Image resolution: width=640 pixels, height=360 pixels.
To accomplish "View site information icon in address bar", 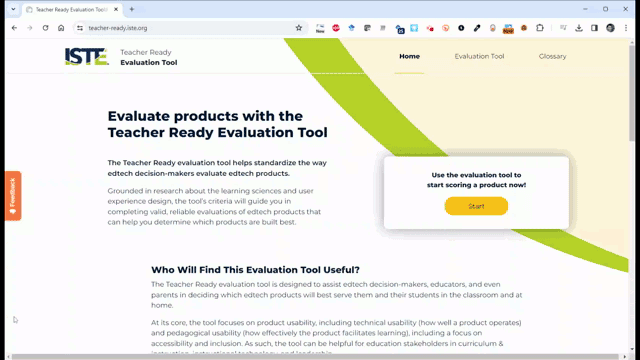I will (x=80, y=28).
